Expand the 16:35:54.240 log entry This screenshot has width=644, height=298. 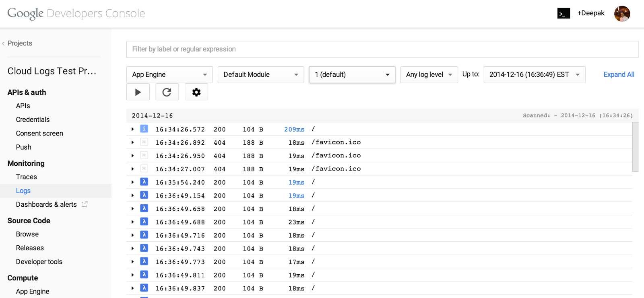tap(132, 182)
